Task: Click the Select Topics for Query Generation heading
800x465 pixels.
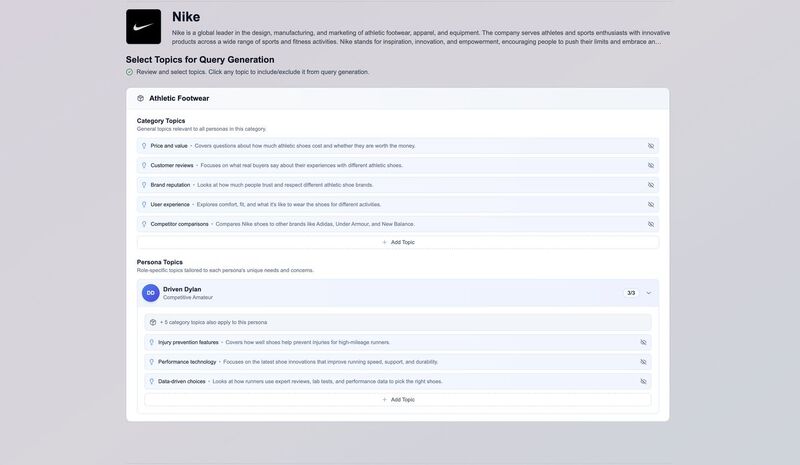Action: tap(200, 60)
